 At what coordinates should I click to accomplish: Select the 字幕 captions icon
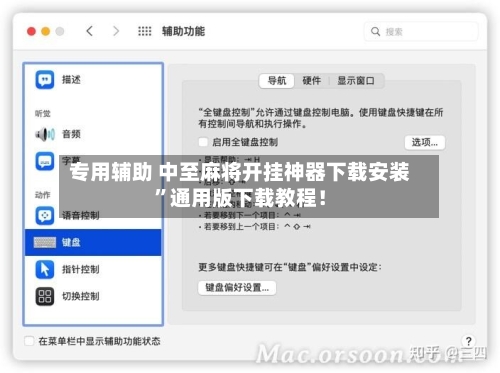pos(45,161)
